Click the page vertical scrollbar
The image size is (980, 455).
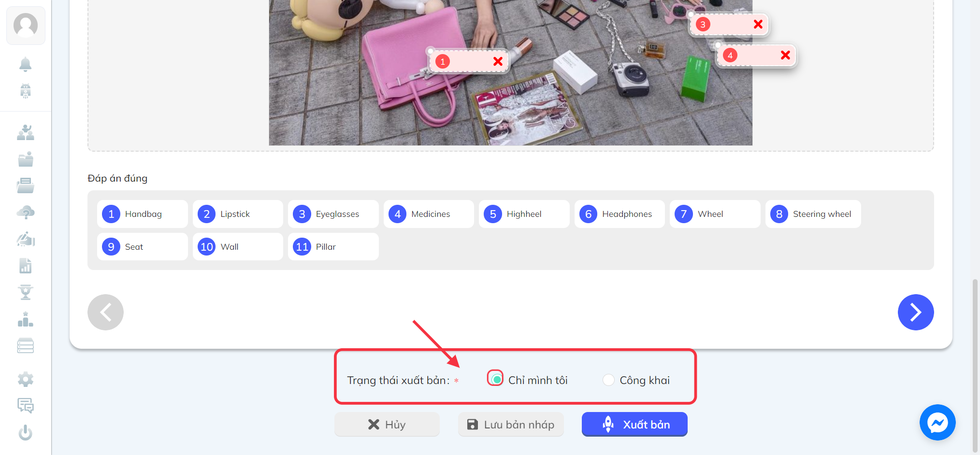(x=975, y=365)
